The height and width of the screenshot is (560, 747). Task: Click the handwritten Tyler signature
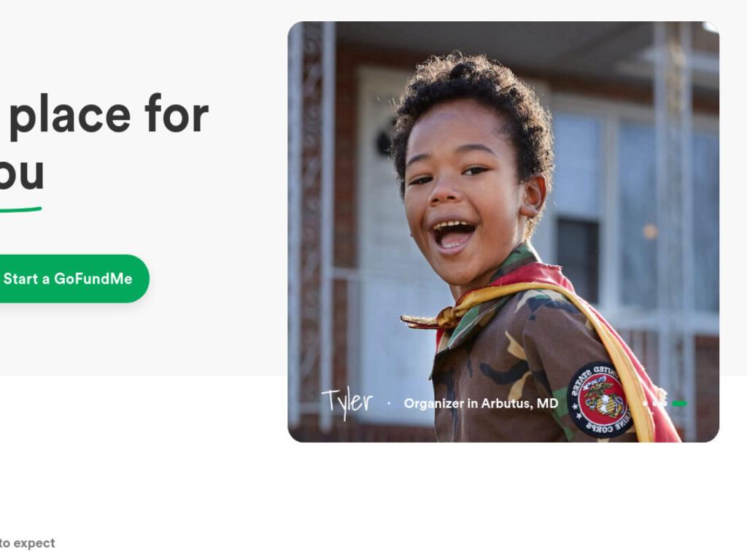tap(347, 402)
